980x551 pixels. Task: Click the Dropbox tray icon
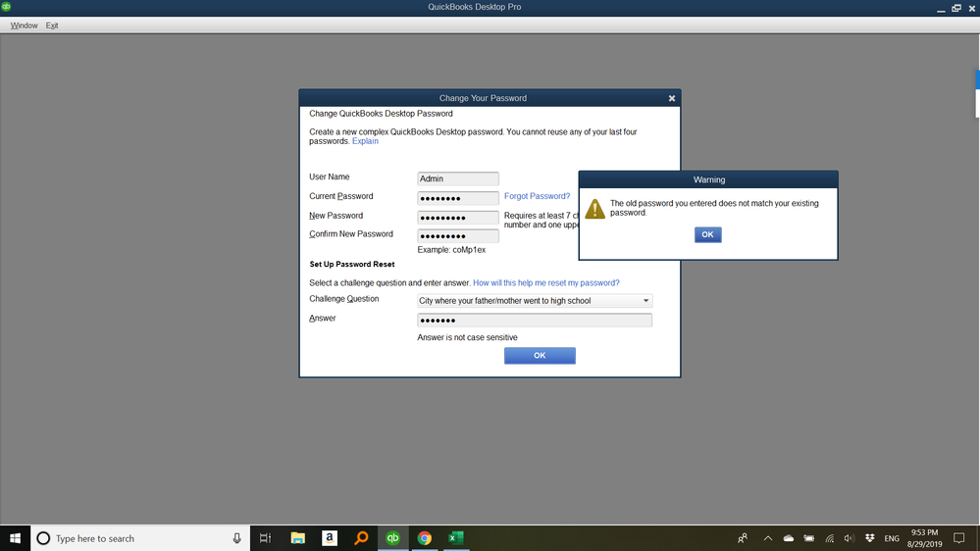[869, 538]
